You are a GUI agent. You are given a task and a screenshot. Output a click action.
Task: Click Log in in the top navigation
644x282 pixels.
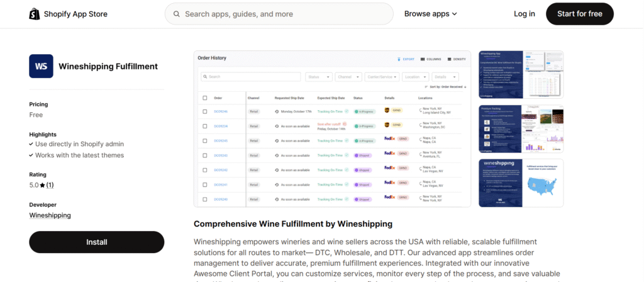(x=524, y=14)
